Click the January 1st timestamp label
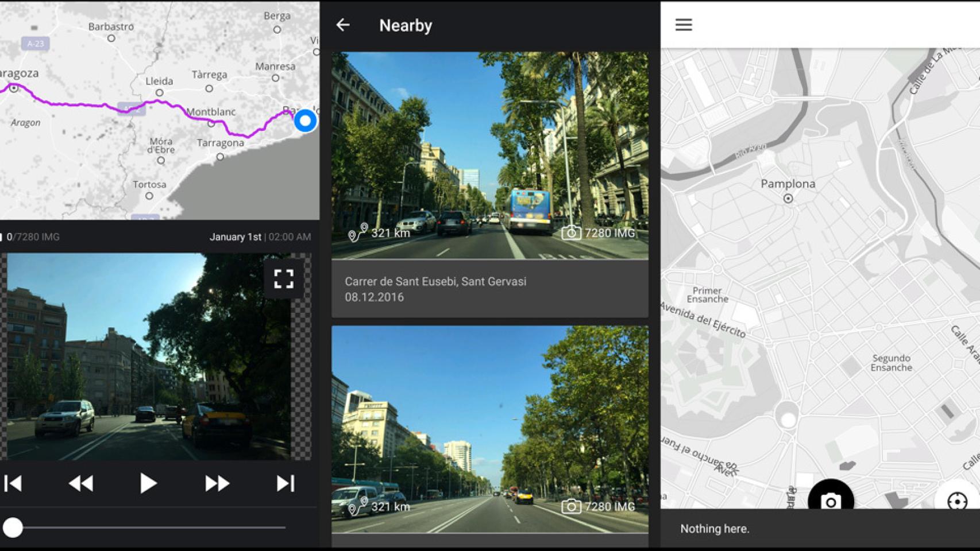Screen dimensions: 980x551 point(236,236)
